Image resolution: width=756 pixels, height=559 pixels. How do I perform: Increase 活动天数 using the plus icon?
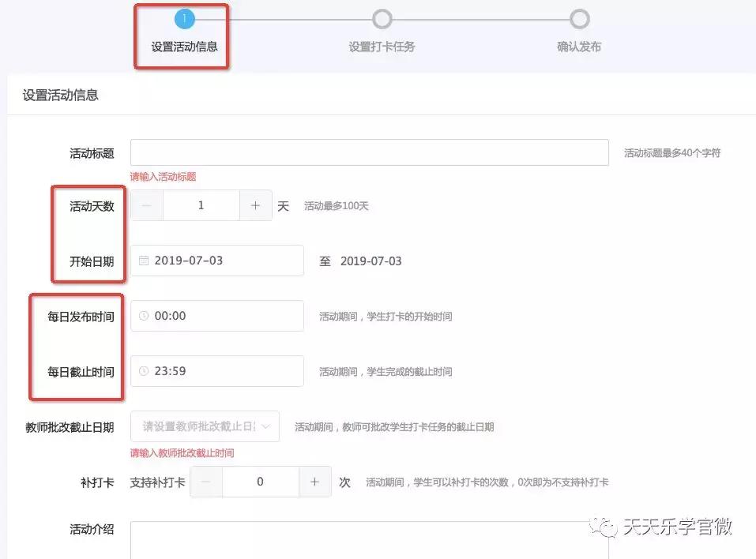[255, 204]
